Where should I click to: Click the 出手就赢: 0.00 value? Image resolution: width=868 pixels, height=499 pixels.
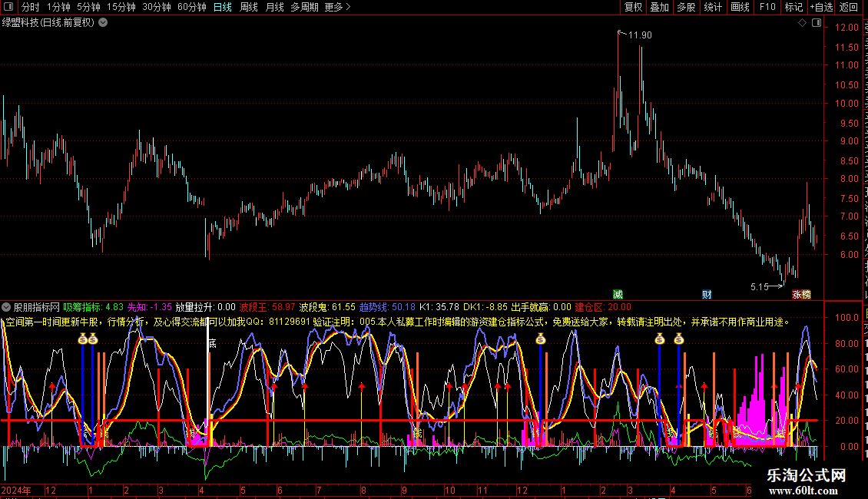tap(541, 307)
